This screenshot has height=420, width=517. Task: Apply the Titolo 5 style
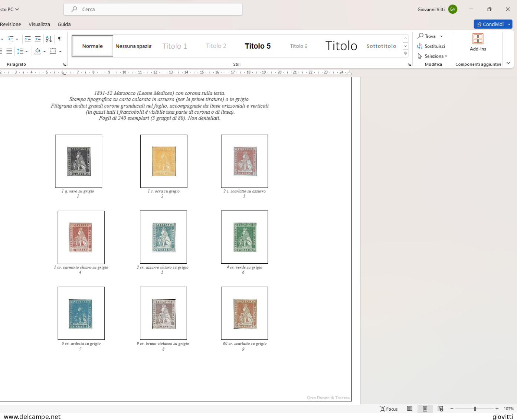258,46
